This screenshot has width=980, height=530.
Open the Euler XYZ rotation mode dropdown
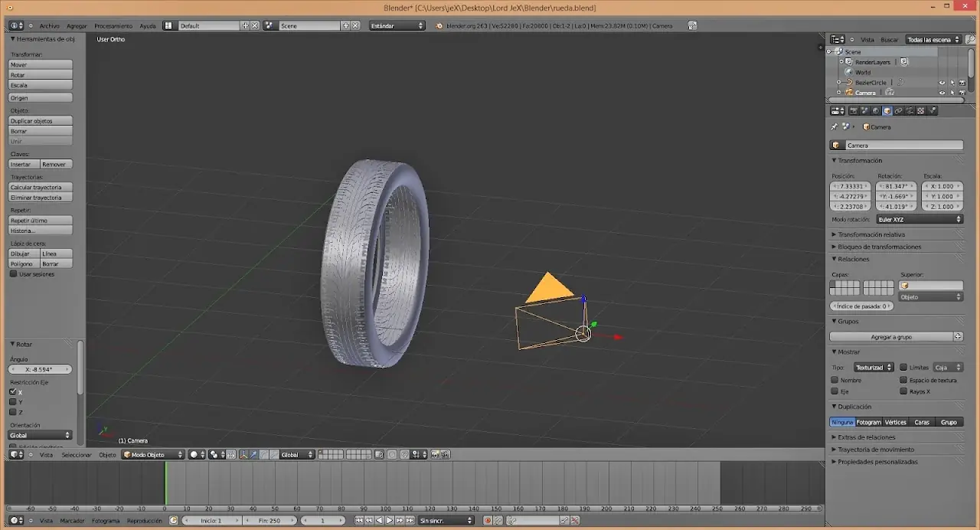click(919, 220)
